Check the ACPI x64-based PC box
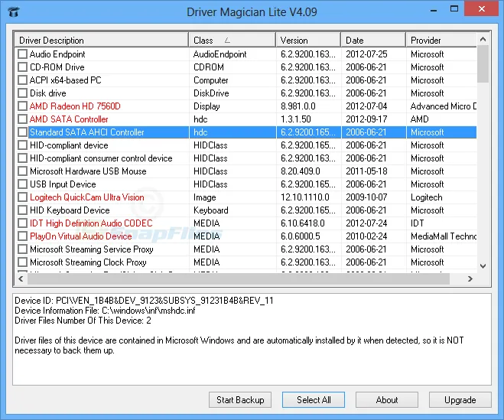The width and height of the screenshot is (504, 420). tap(22, 80)
